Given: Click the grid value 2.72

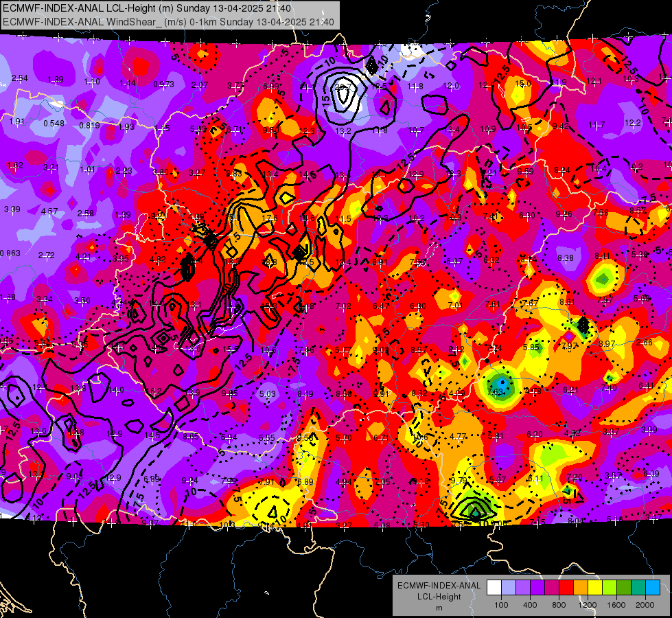Looking at the screenshot, I should pyautogui.click(x=46, y=255).
